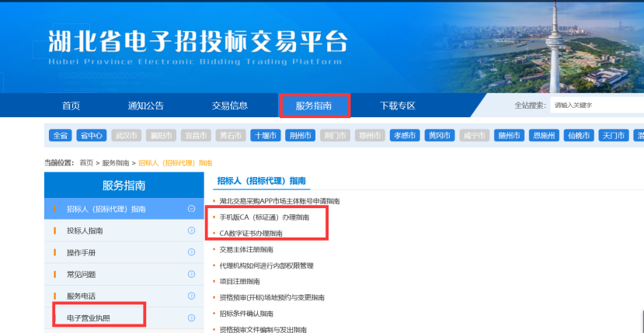
Task: Open the 手机版CA（标证通）办理指南 link
Action: 263,217
